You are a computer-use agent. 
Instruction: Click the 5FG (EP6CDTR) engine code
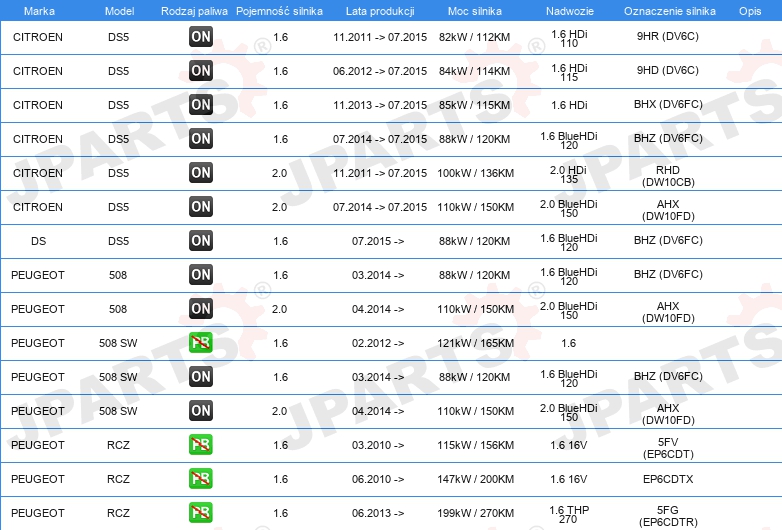668,516
